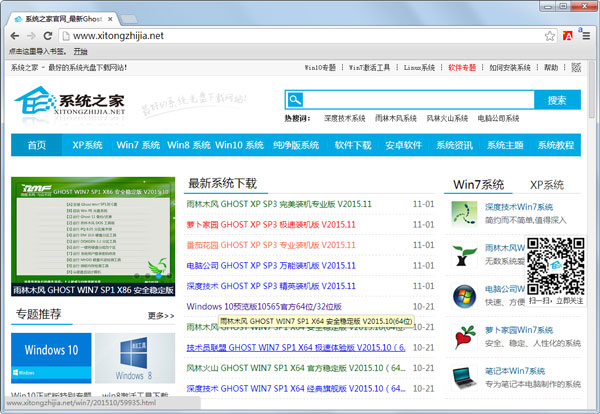600x414 pixels.
Task: Open the new tab button
Action: tap(129, 19)
